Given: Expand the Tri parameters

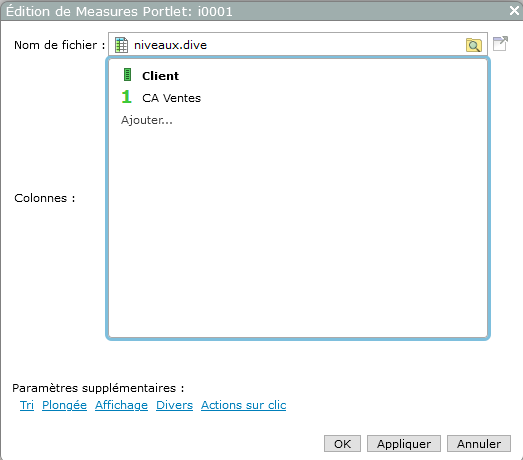Looking at the screenshot, I should pyautogui.click(x=27, y=405).
